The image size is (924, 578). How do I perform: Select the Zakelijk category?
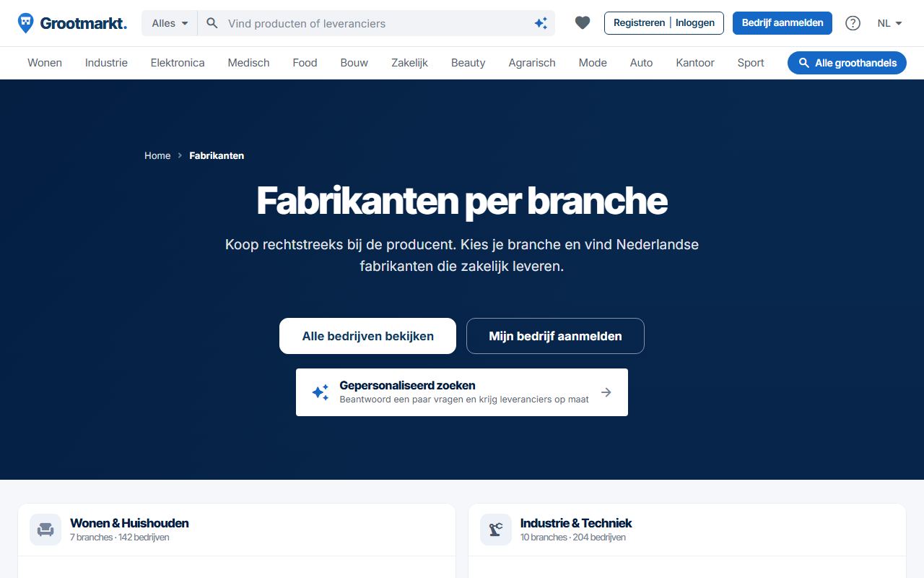(410, 63)
